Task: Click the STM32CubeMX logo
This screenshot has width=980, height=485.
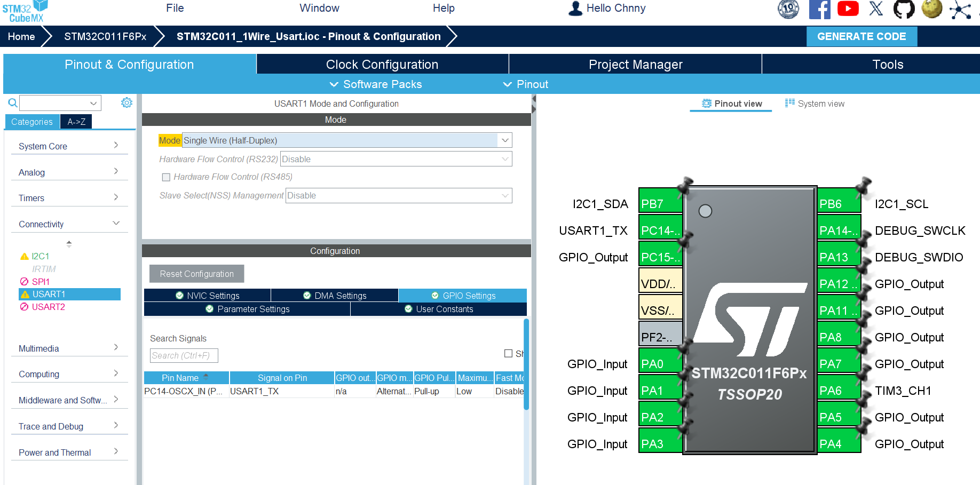Action: (x=25, y=11)
